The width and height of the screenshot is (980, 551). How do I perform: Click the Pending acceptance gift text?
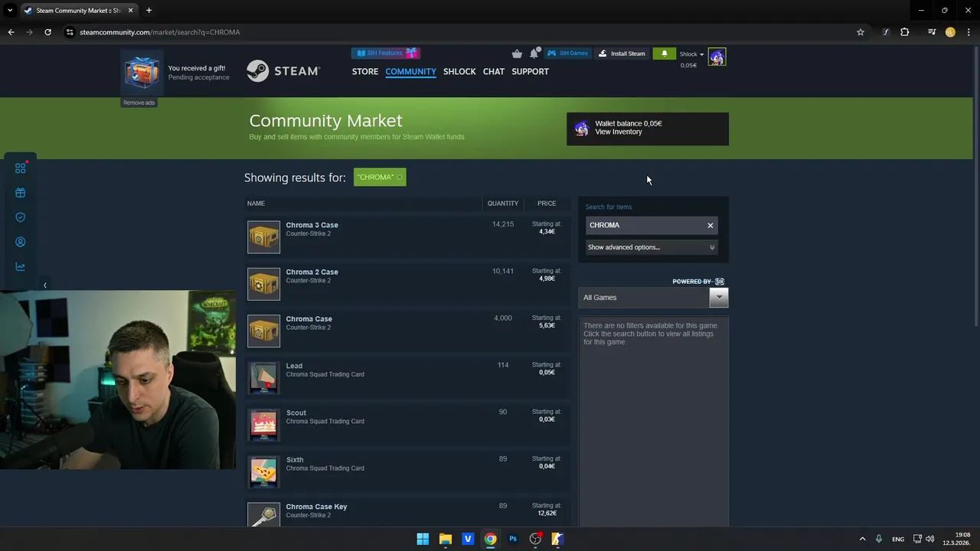[198, 77]
